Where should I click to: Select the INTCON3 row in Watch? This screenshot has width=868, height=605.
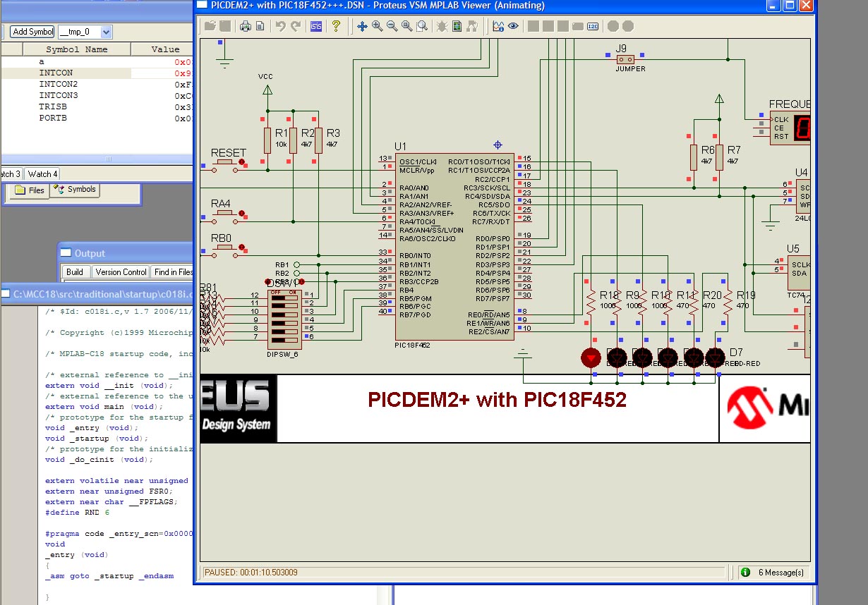point(97,96)
